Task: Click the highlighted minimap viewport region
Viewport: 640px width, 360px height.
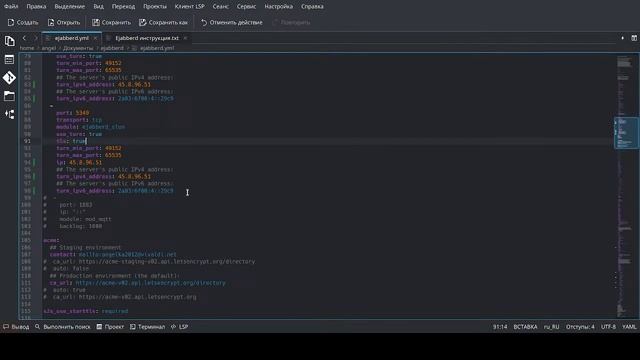Action: (627, 133)
